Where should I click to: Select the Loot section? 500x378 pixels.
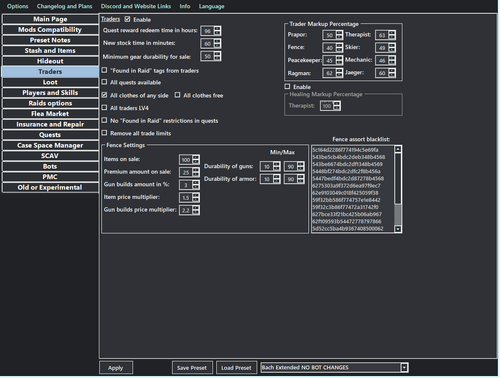point(50,82)
